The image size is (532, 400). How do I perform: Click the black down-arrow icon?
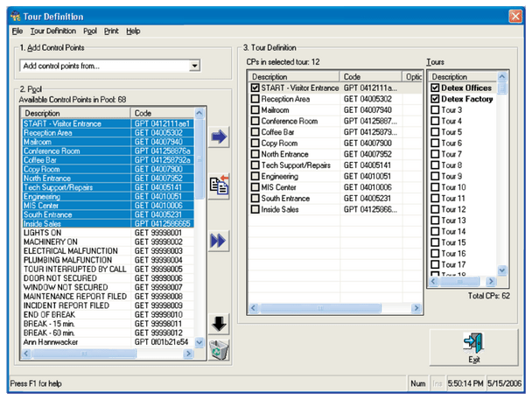coord(219,323)
